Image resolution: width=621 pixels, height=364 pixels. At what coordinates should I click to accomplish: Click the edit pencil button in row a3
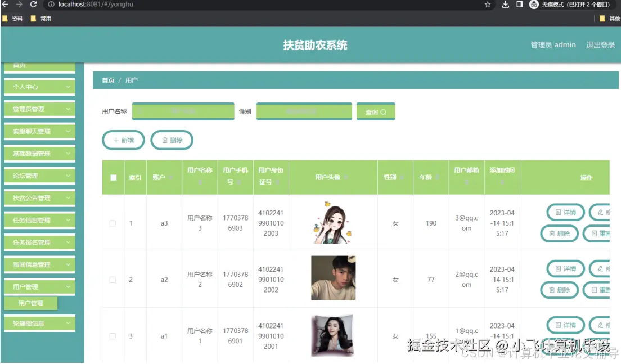600,212
